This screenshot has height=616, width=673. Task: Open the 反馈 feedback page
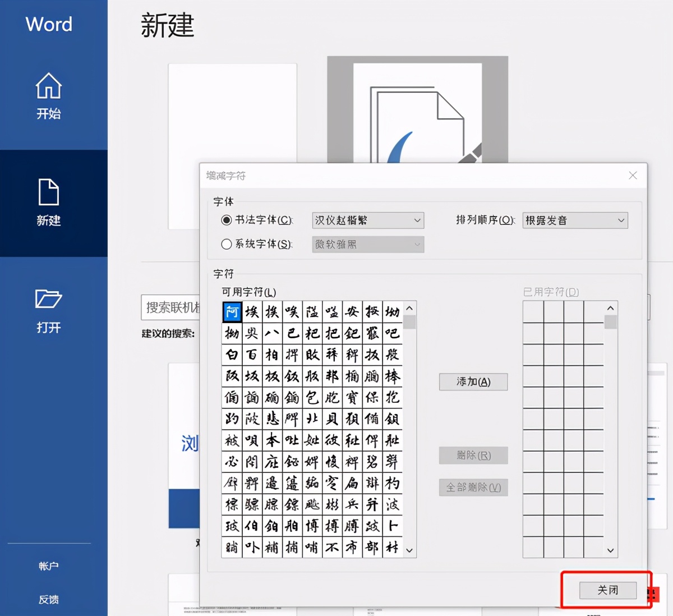(x=49, y=599)
